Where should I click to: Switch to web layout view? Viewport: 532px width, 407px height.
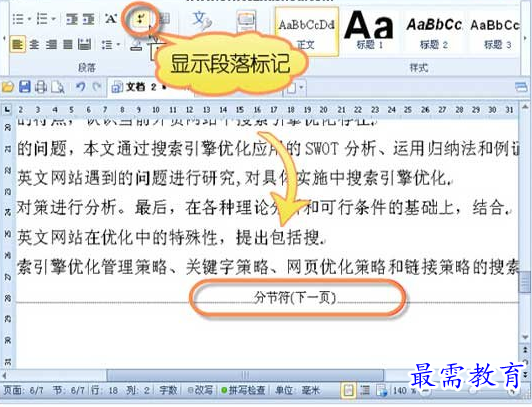[x=381, y=391]
